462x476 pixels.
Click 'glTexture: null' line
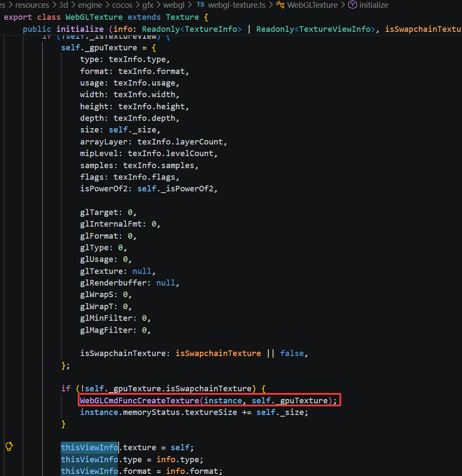(x=118, y=271)
